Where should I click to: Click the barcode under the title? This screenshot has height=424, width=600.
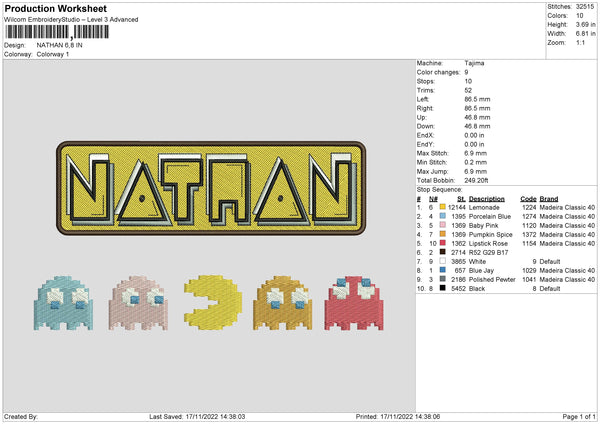57,32
